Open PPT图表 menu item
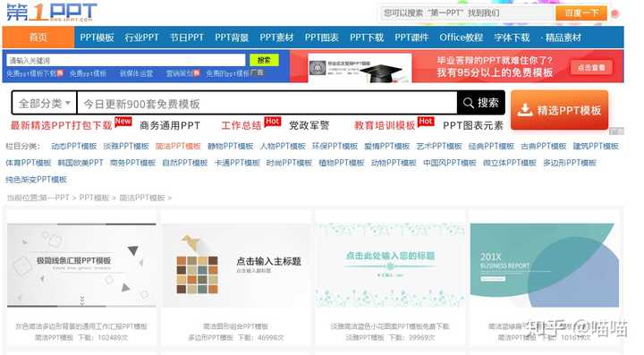 point(322,38)
